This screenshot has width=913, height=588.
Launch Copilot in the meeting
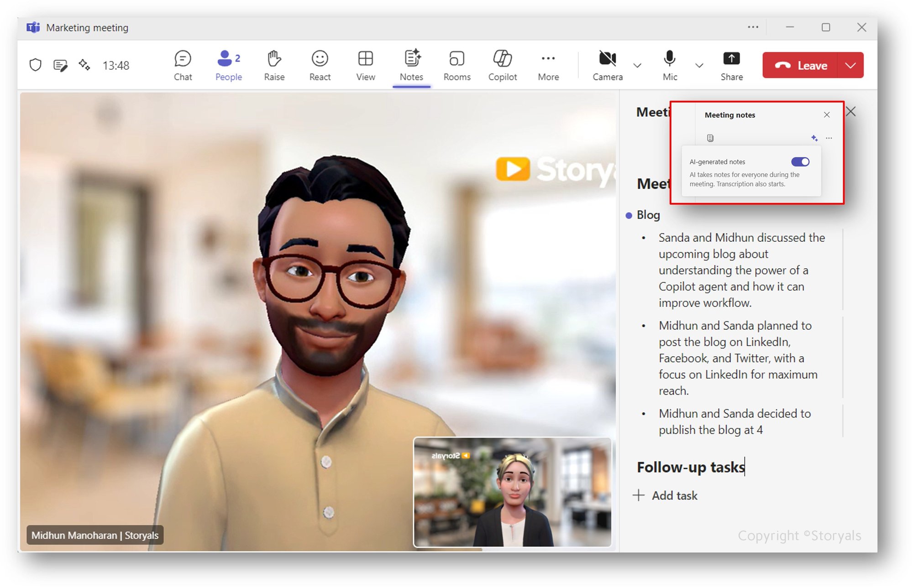(502, 65)
